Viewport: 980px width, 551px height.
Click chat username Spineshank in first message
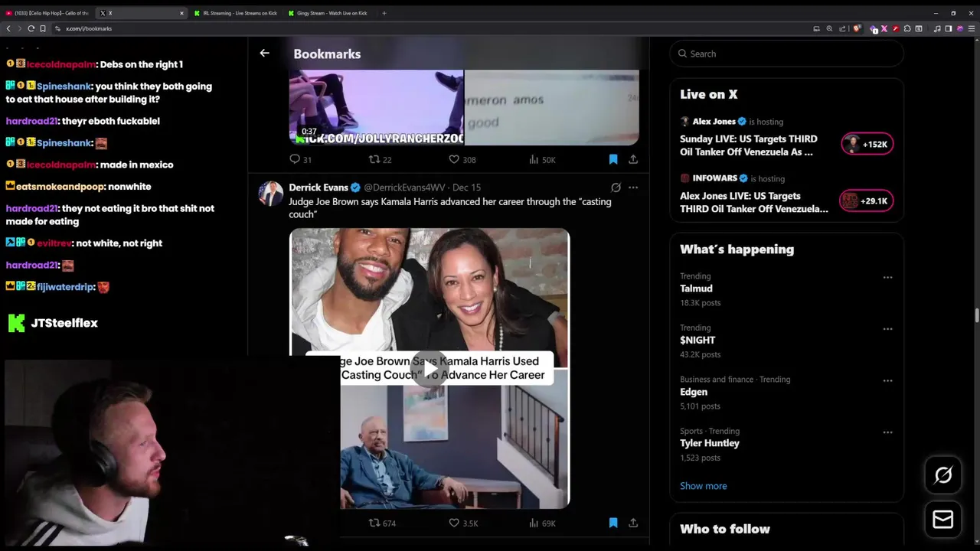pos(64,86)
